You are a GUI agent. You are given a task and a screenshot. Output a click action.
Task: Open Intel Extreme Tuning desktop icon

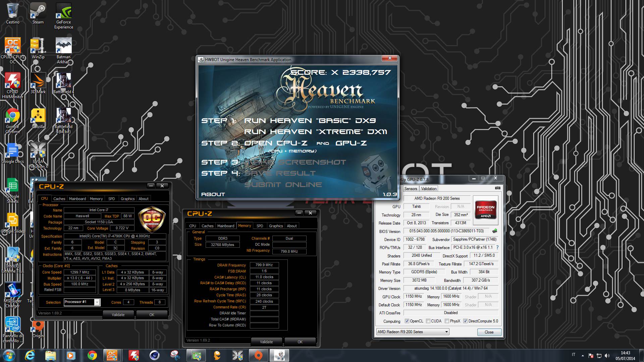[x=13, y=260]
